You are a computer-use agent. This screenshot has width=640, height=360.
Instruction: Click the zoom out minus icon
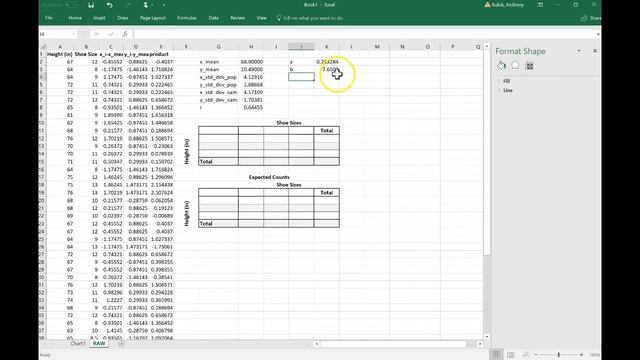(x=536, y=355)
